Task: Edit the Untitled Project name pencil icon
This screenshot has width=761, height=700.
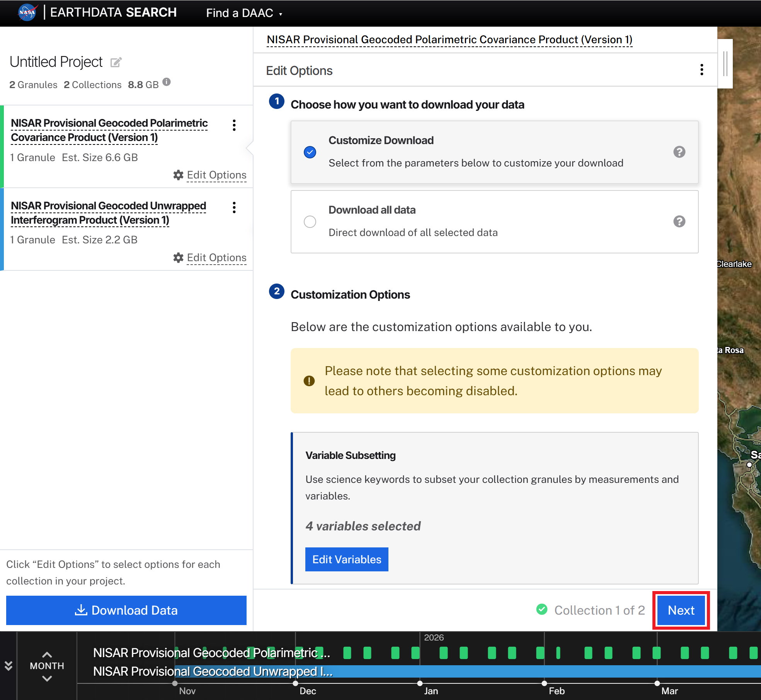Action: (x=116, y=62)
